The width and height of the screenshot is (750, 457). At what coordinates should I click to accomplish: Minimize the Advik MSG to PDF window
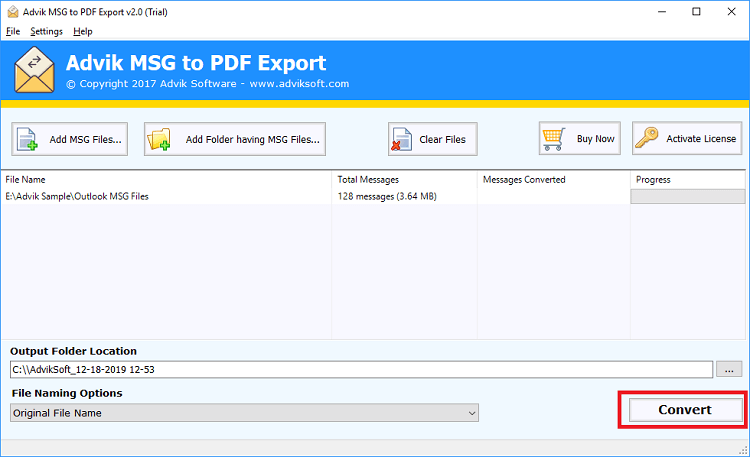[x=662, y=12]
